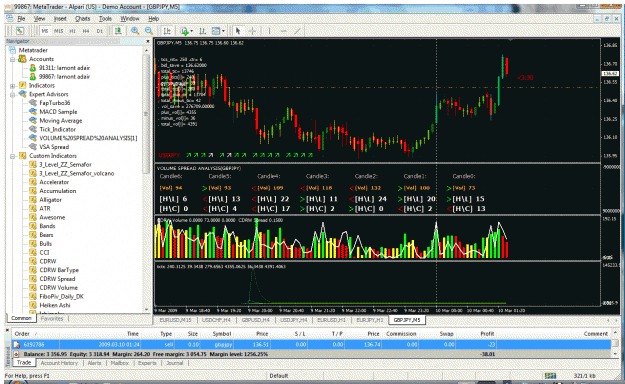Collapse the Accounts tree node
Screen dimensions: 625x384
point(13,59)
